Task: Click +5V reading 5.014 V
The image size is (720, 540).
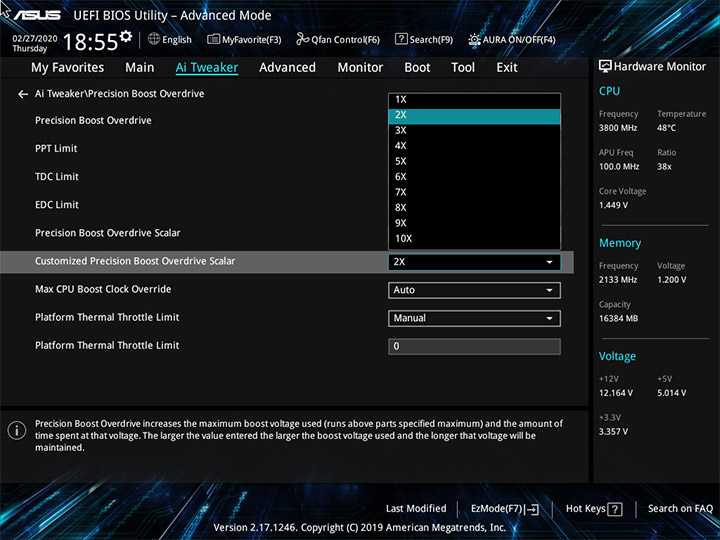Action: pyautogui.click(x=672, y=393)
